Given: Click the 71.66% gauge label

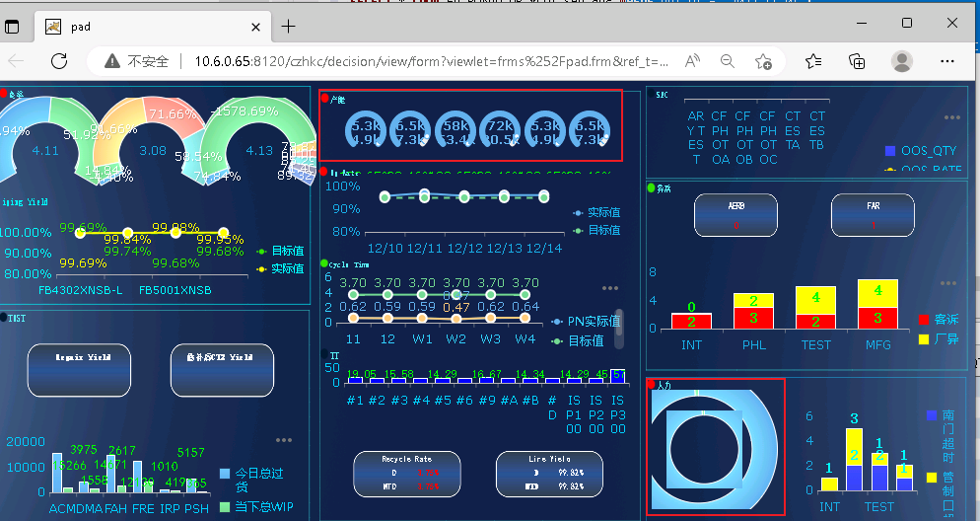Looking at the screenshot, I should point(174,113).
